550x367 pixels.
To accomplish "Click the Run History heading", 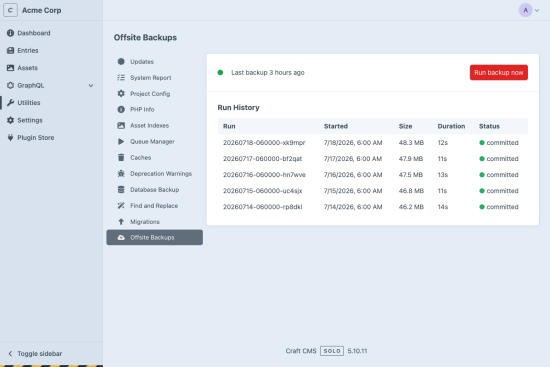I will tap(239, 108).
